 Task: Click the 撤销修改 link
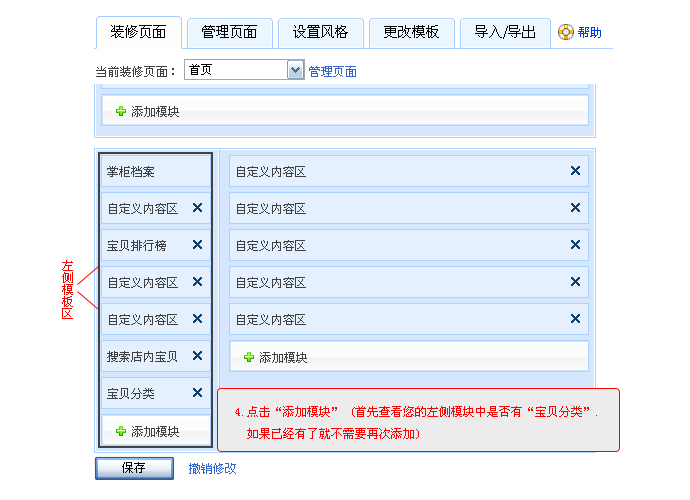(213, 468)
